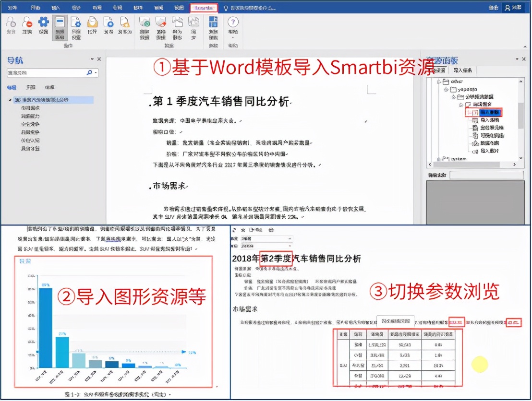Open the first parameter dropdown in browse view
Image resolution: width=532 pixels, height=401 pixels.
click(266, 239)
